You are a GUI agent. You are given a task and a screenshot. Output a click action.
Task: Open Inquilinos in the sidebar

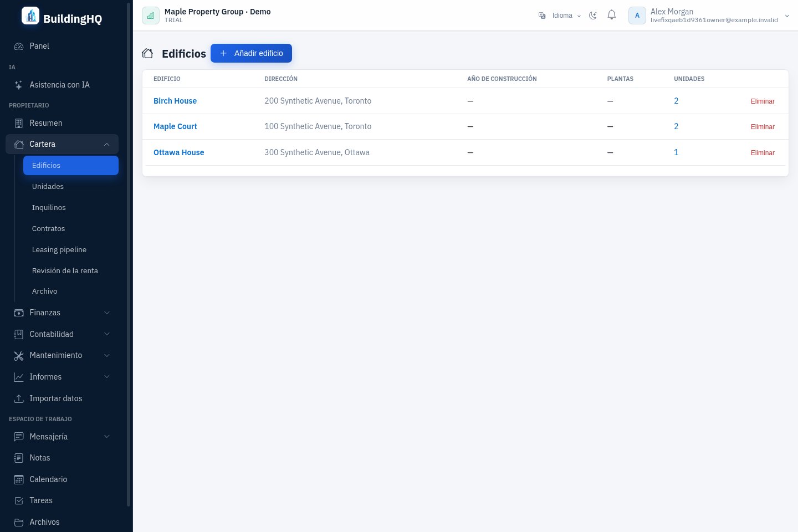tap(71, 208)
